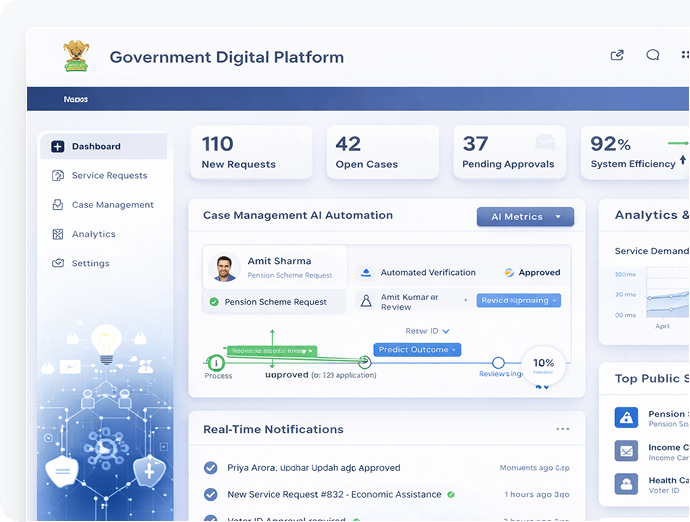Toggle check for New Service Request #832

point(211,495)
